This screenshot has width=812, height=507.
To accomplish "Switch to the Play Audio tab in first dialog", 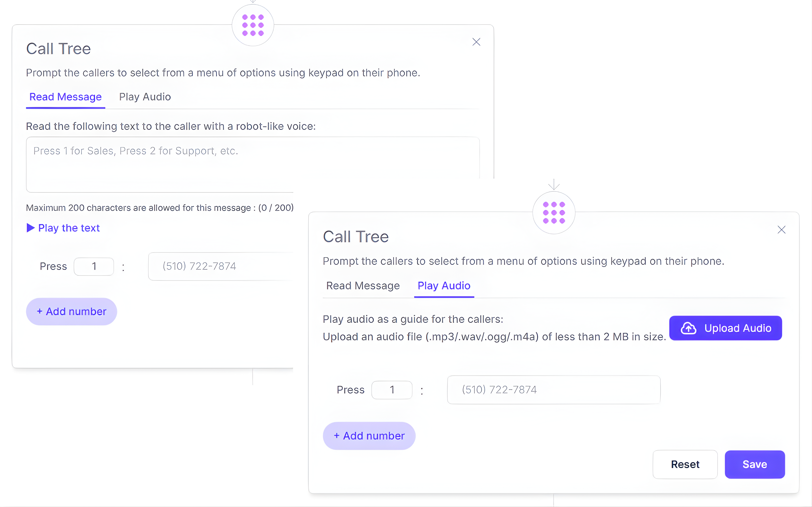I will [x=145, y=97].
